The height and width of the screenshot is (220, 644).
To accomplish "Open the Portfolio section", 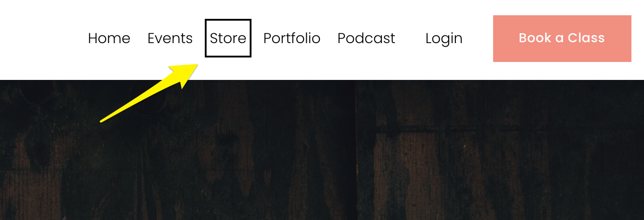I will (x=292, y=38).
